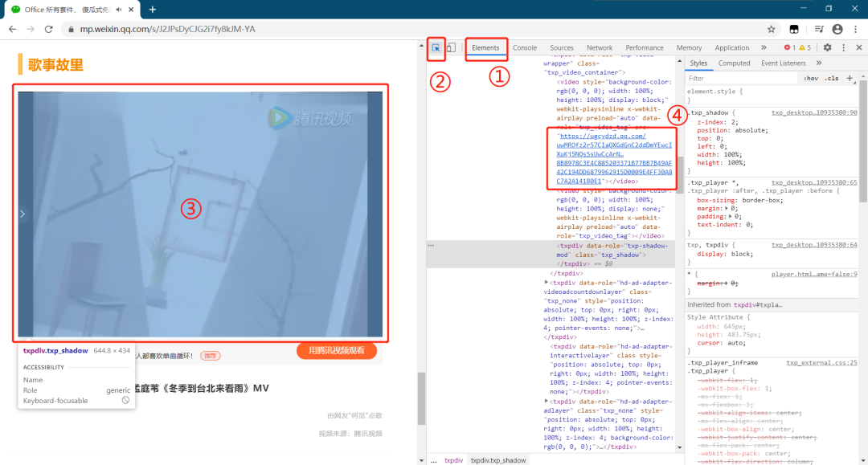The image size is (868, 465).
Task: Show more DevTools tabs chevron
Action: click(764, 47)
